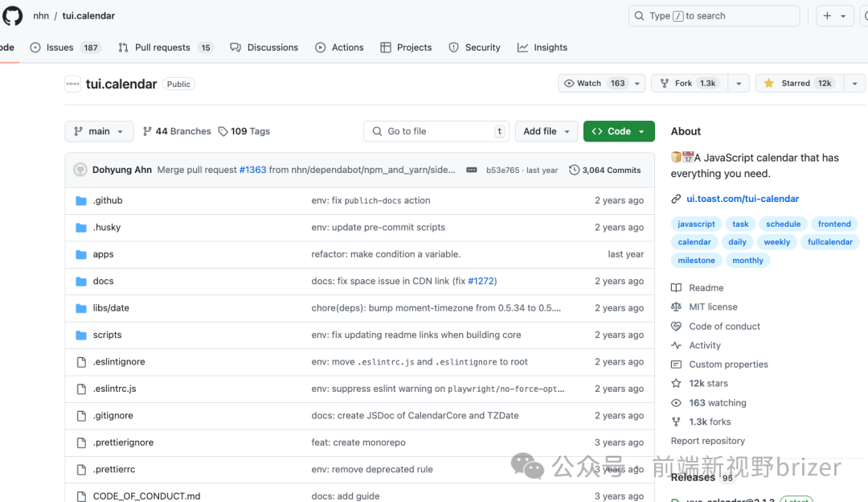Viewport: 868px width, 502px height.
Task: Open issue #1272 link in docs row
Action: coord(481,282)
